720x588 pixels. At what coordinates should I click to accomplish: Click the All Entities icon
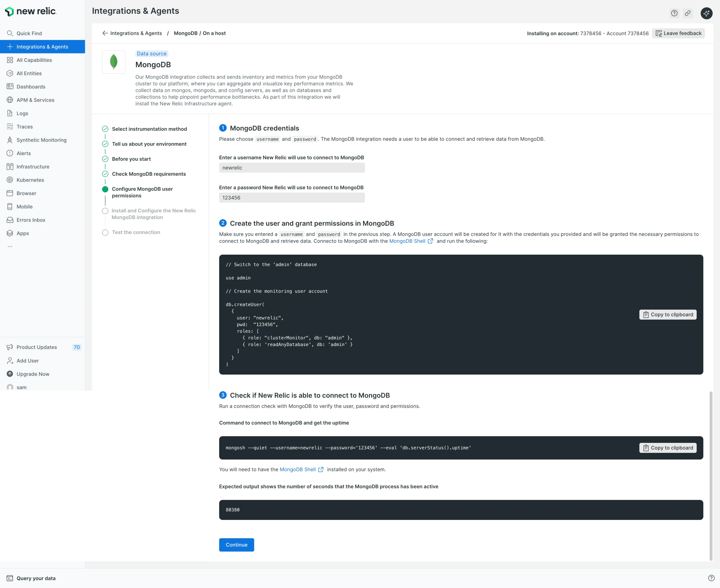click(x=10, y=73)
